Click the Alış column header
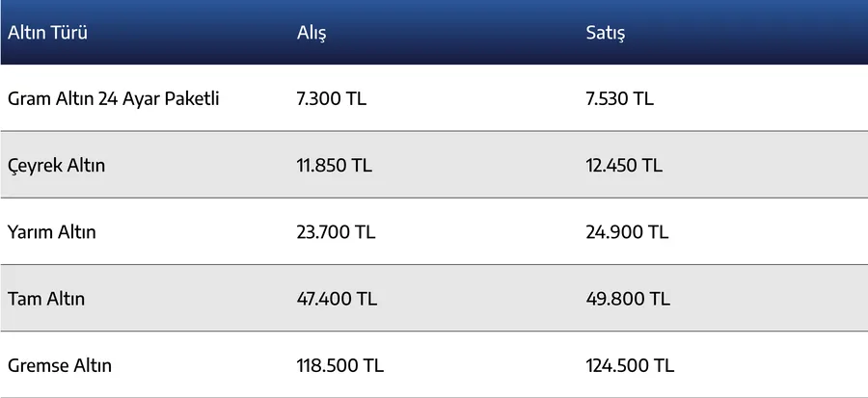 coord(312,33)
